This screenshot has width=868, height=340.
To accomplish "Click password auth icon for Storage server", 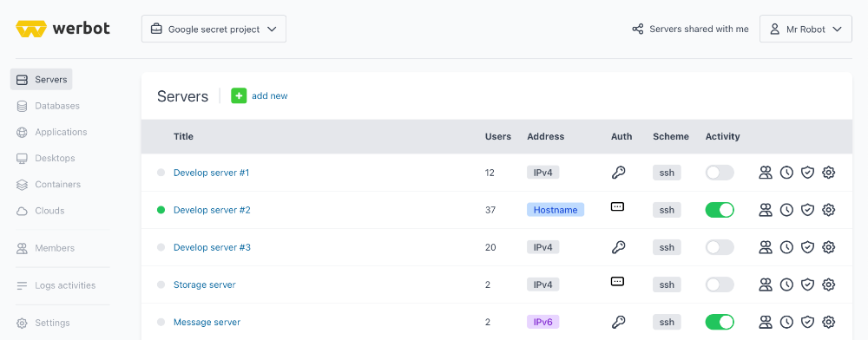I will [617, 281].
